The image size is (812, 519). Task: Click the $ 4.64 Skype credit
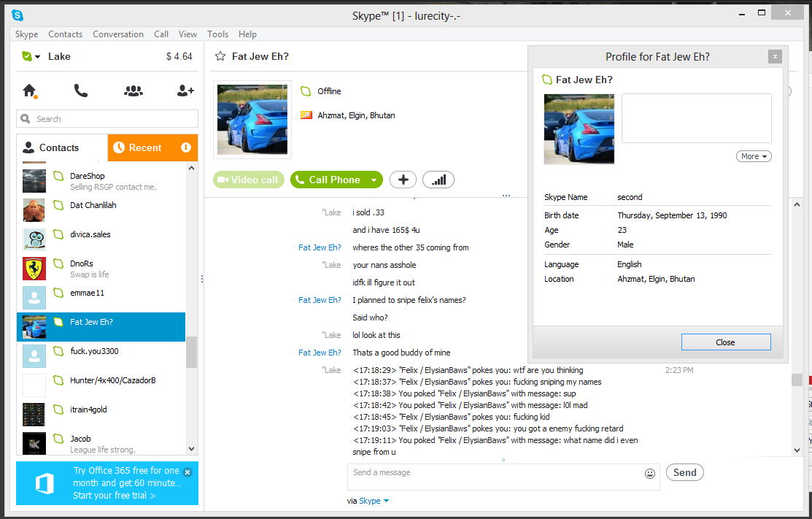pos(179,56)
